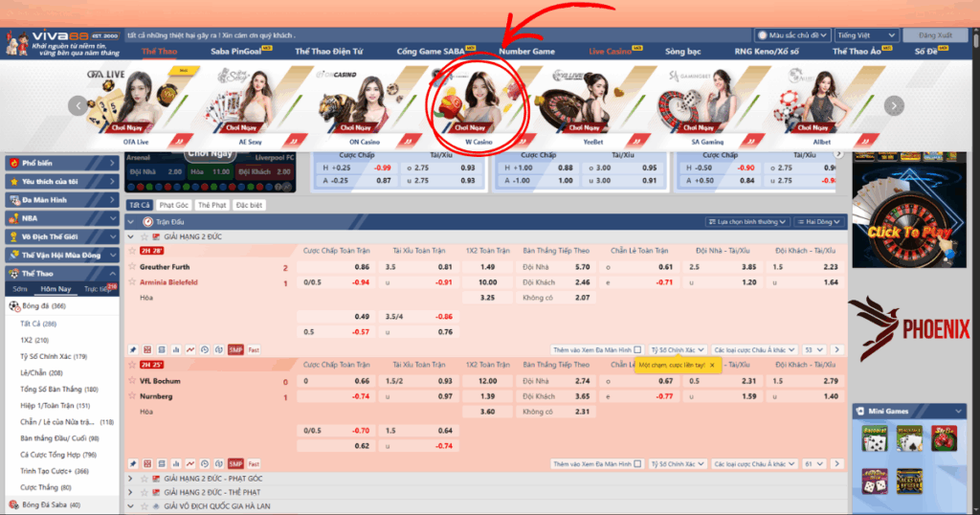The width and height of the screenshot is (980, 515).
Task: Tick 'Thêm vào Xem Đa Màn Hình' checkbox, first match
Action: (638, 350)
